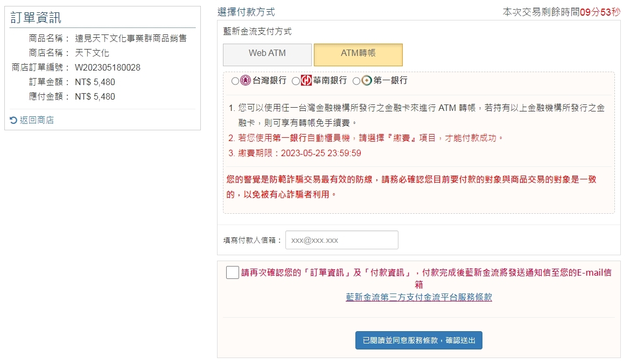
Task: Click the 應付金額 NT$ 5,480 value
Action: tap(95, 96)
